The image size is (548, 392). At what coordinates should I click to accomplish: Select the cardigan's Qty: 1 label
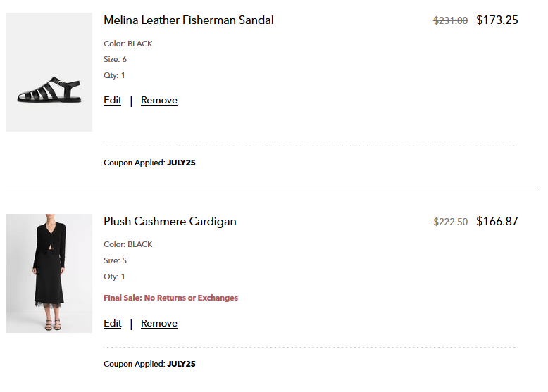[x=114, y=277]
